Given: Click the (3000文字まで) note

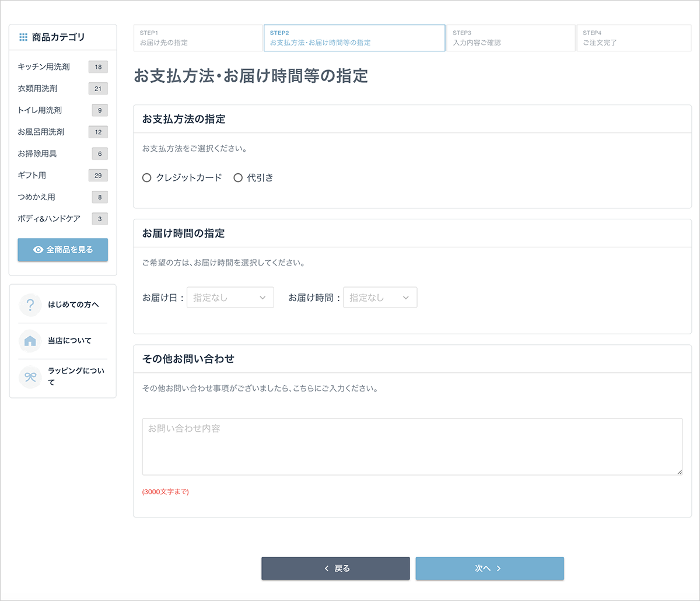Looking at the screenshot, I should [166, 492].
